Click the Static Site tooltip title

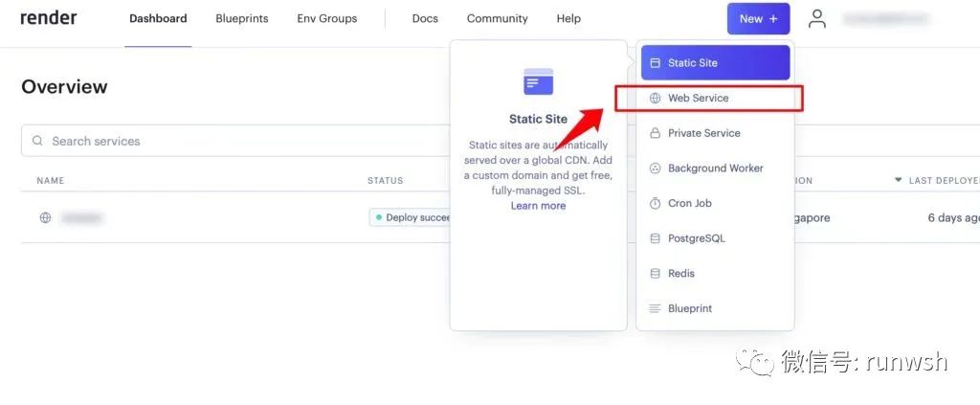[538, 119]
